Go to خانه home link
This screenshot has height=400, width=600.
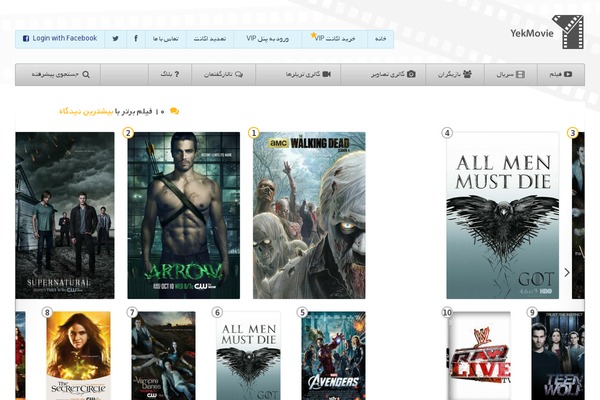(x=380, y=39)
